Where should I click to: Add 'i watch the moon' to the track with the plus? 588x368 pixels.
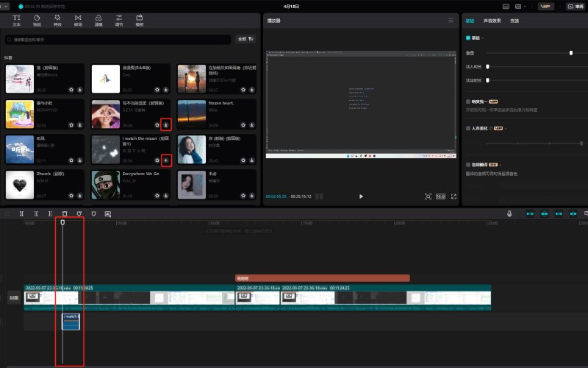coord(166,160)
